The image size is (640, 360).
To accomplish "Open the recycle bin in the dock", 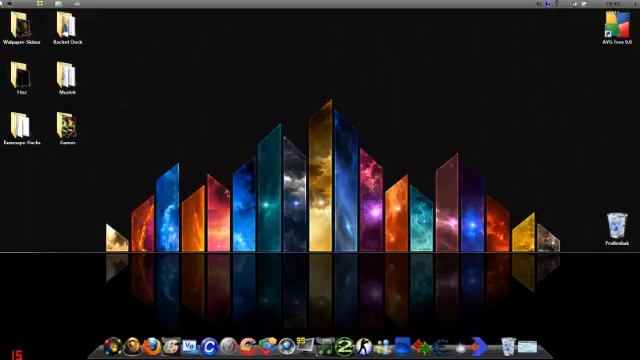I will tap(508, 347).
